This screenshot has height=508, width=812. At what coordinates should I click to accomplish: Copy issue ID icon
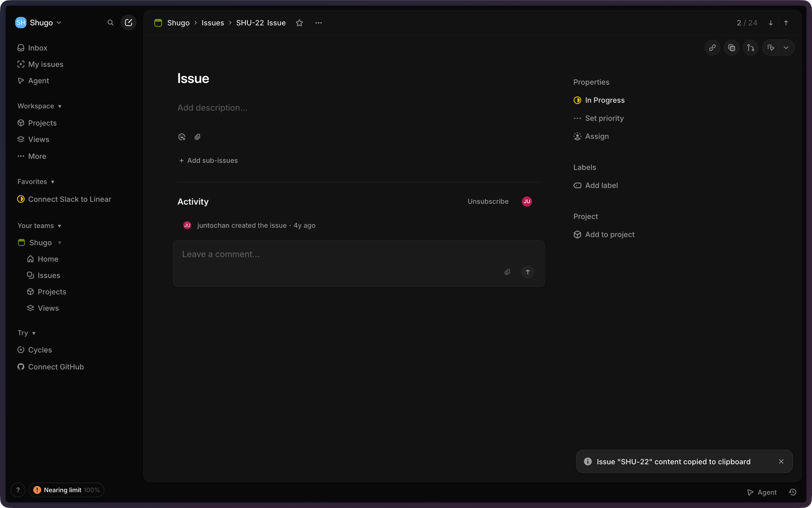731,48
